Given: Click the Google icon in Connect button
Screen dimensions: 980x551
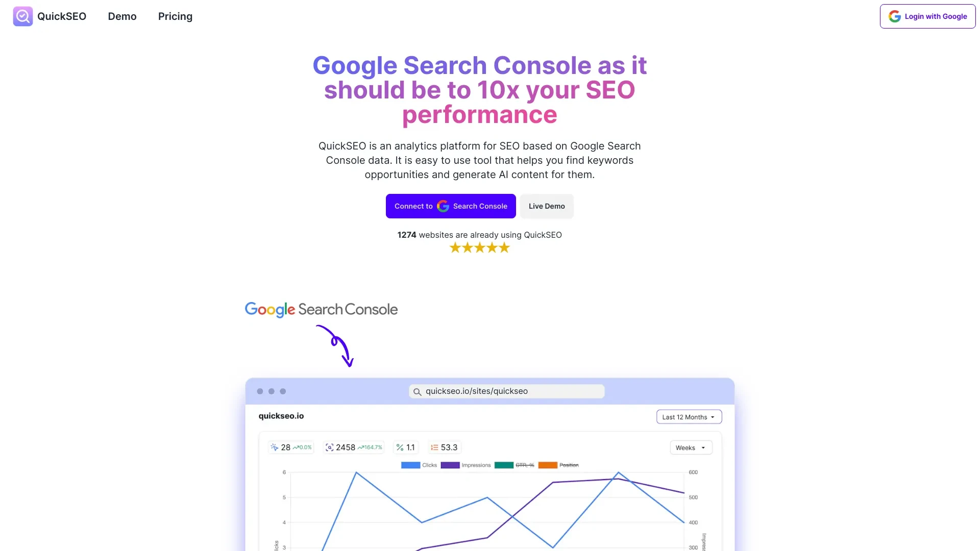Looking at the screenshot, I should click(x=443, y=206).
